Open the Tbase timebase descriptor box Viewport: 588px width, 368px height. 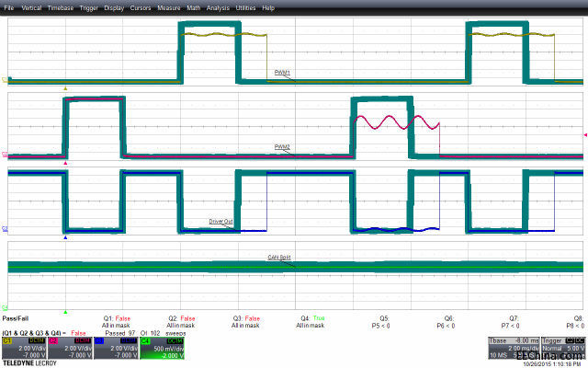click(514, 348)
